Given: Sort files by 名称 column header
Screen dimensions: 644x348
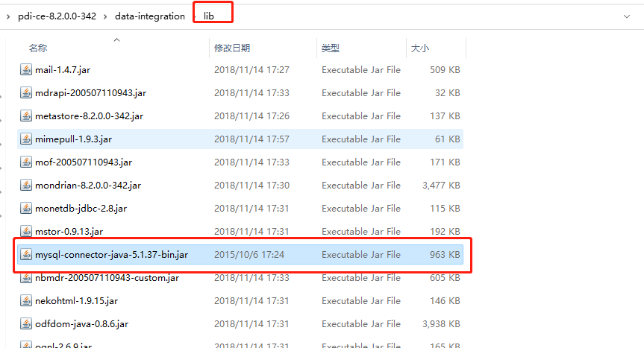Looking at the screenshot, I should click(x=38, y=48).
